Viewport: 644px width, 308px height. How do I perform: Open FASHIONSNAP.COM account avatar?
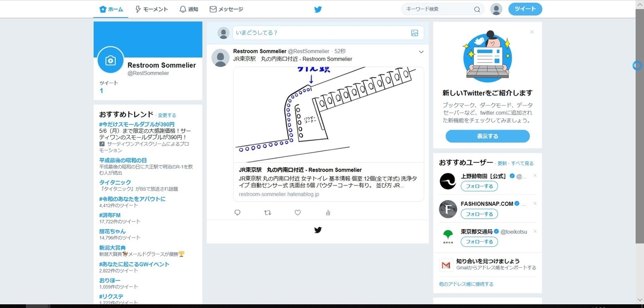point(448,209)
